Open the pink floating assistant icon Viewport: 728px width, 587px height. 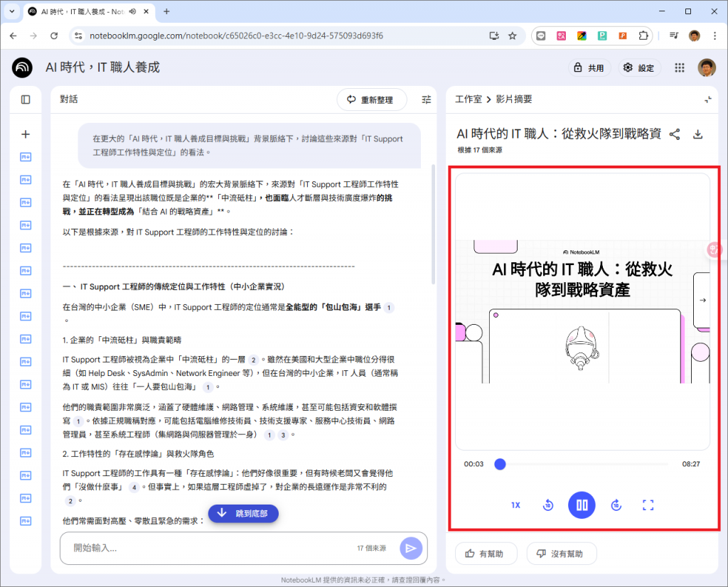coord(714,249)
